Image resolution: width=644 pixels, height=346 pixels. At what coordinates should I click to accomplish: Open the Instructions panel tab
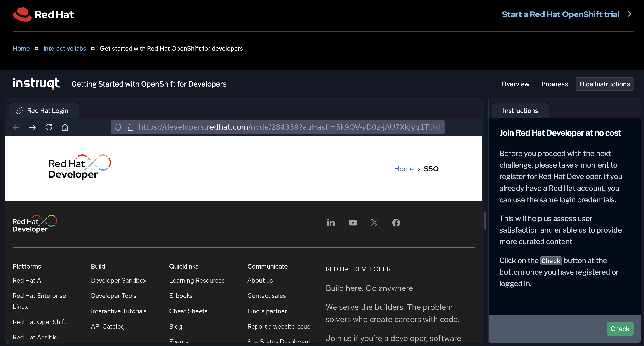point(520,110)
